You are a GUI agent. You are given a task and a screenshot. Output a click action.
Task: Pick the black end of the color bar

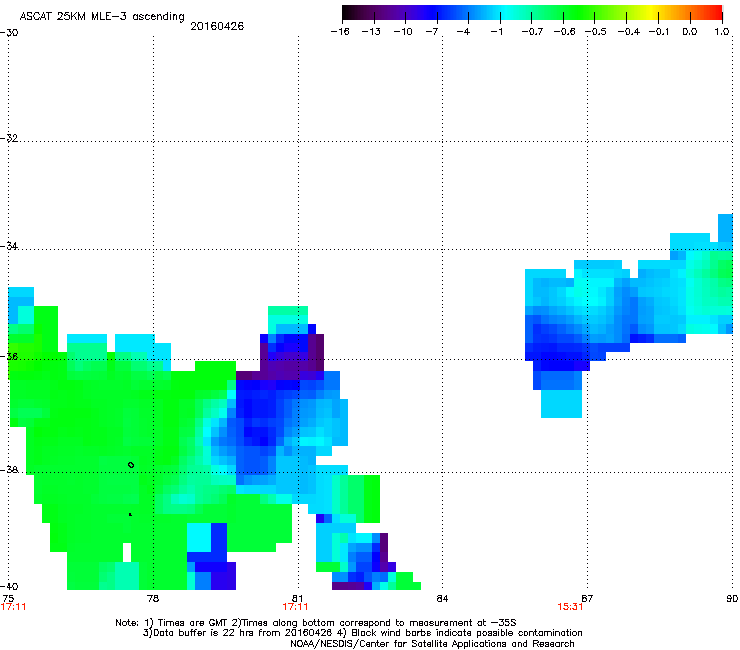pyautogui.click(x=347, y=13)
